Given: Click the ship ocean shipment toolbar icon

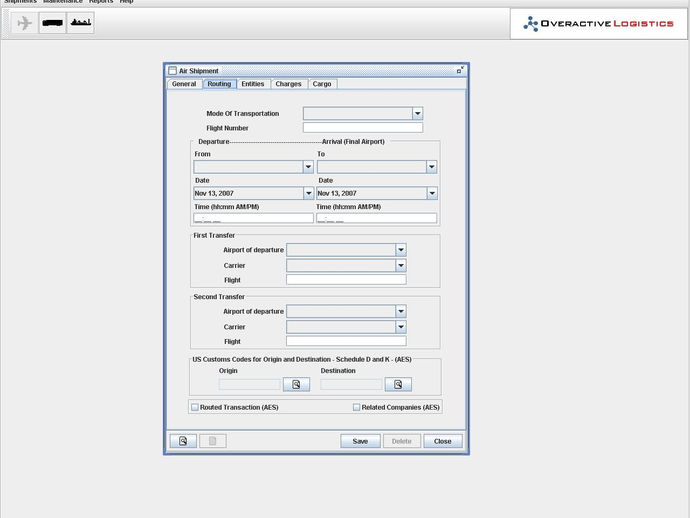Looking at the screenshot, I should 80,22.
